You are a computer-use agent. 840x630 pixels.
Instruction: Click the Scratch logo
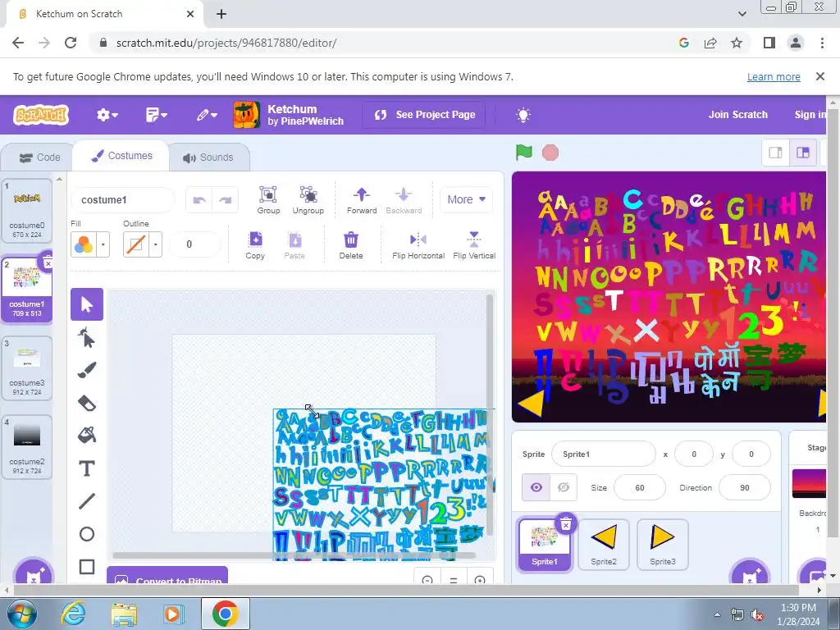41,115
